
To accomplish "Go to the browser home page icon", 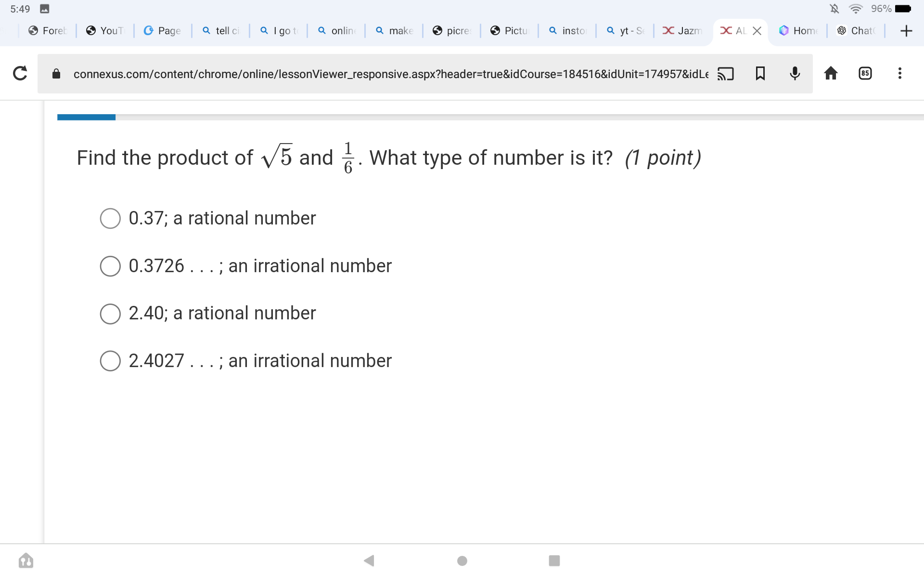I will (831, 73).
